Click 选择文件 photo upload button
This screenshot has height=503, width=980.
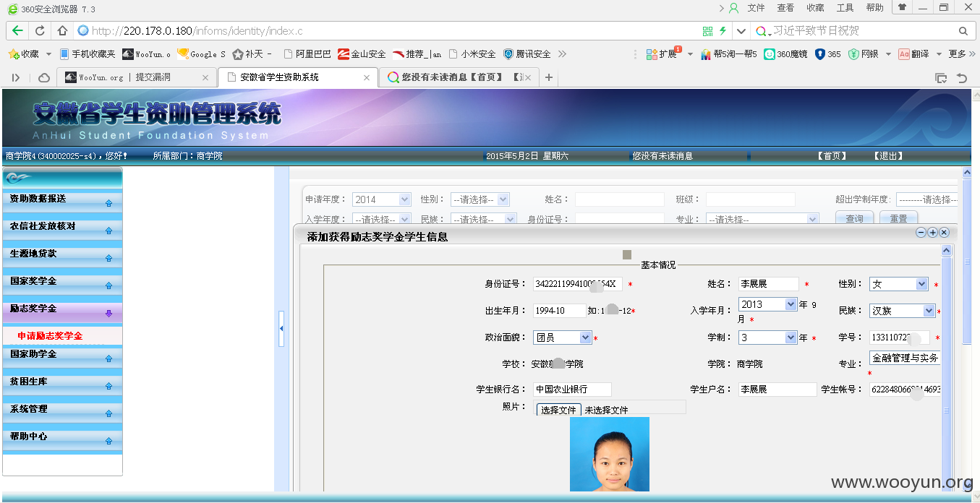click(558, 410)
